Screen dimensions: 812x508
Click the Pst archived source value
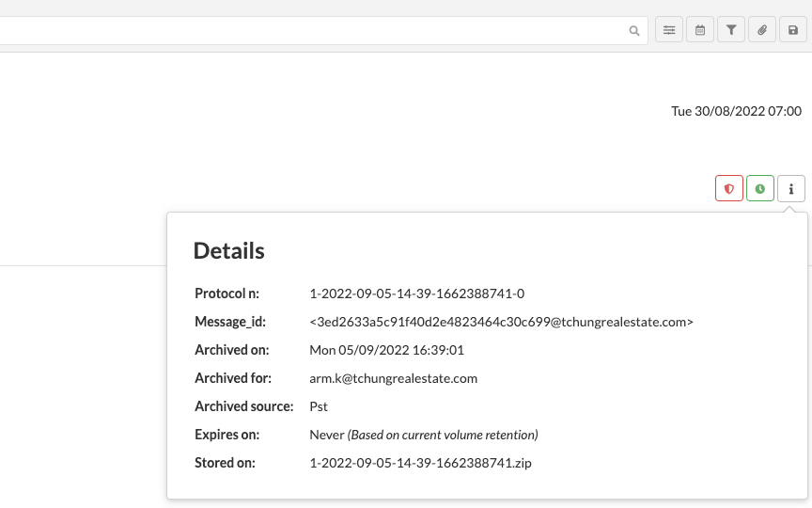319,406
